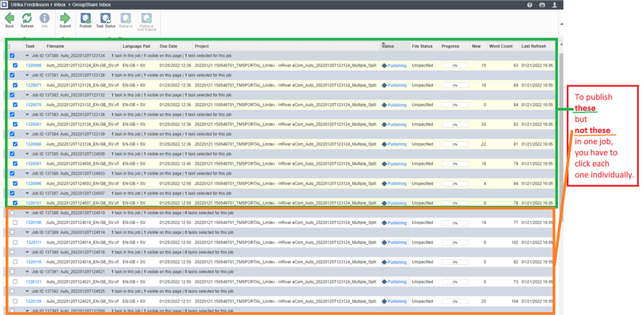Click the Retrieve toolbar icon
644x315 pixels.
[x=126, y=18]
